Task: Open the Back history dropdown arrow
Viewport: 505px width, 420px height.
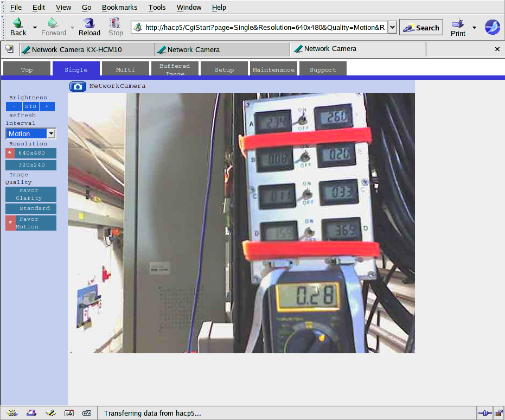Action: 35,28
